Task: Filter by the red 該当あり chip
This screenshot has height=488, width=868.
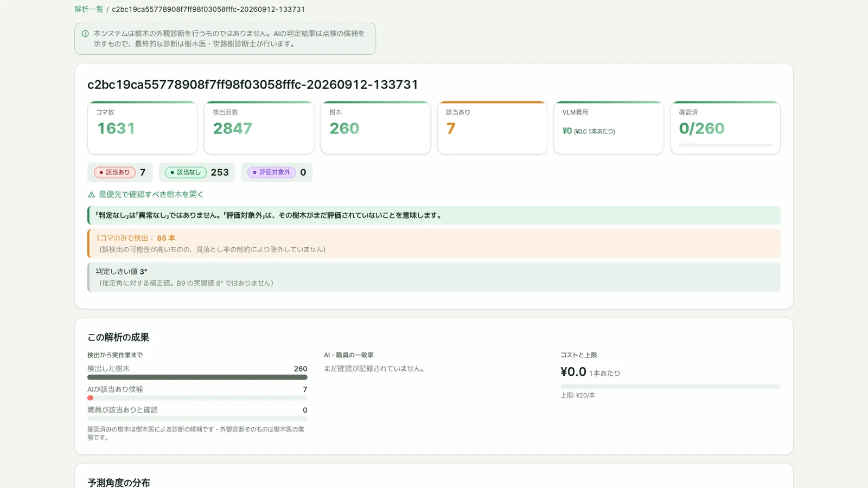Action: (114, 172)
